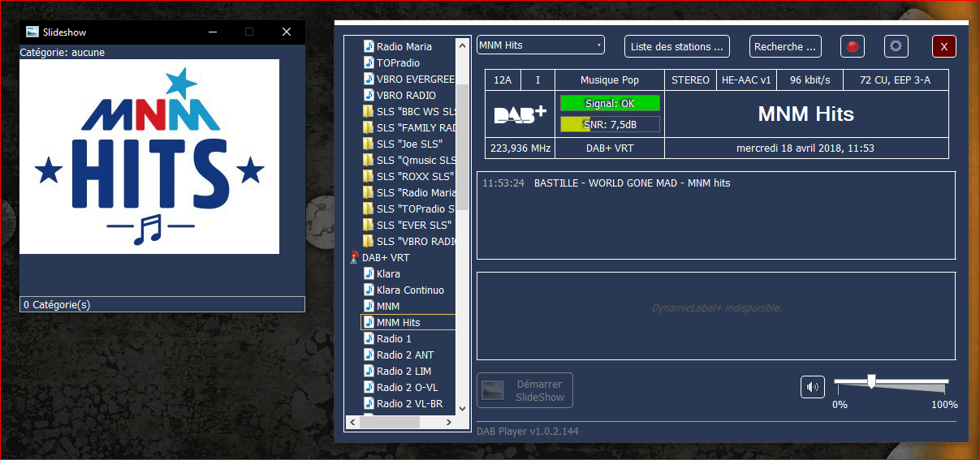Viewport: 980px width, 460px height.
Task: Click "DynamicLabel+ indisponible." text
Action: click(716, 308)
